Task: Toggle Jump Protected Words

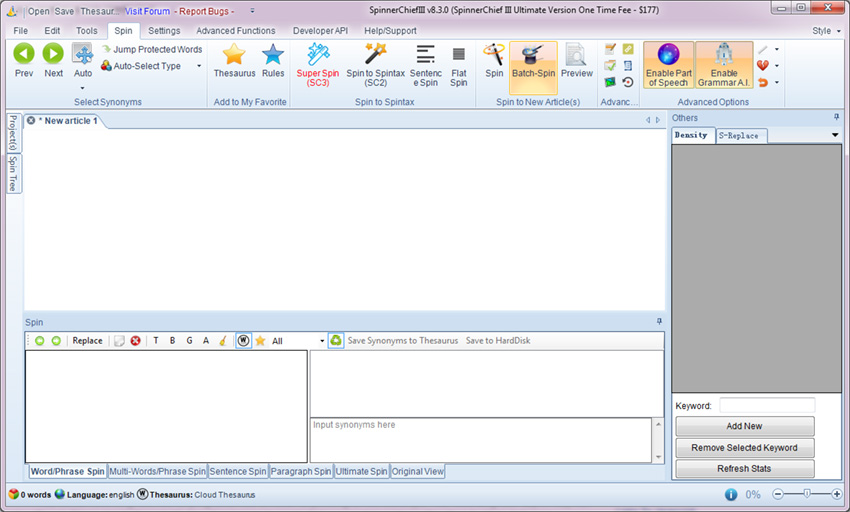Action: (x=152, y=49)
